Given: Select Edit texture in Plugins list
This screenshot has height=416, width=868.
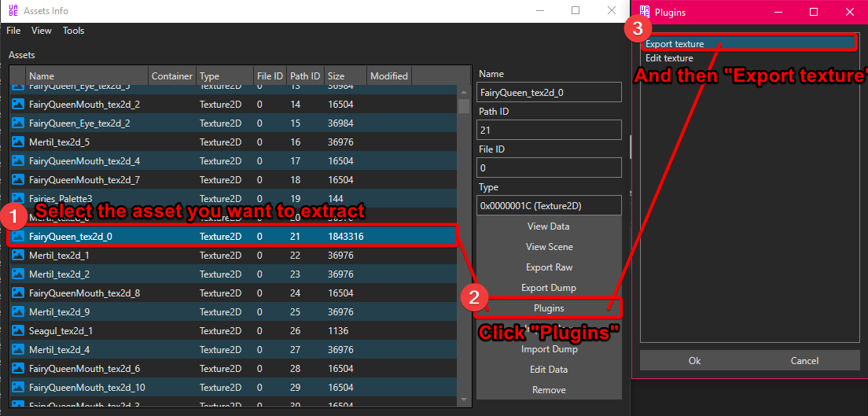Looking at the screenshot, I should pos(669,58).
